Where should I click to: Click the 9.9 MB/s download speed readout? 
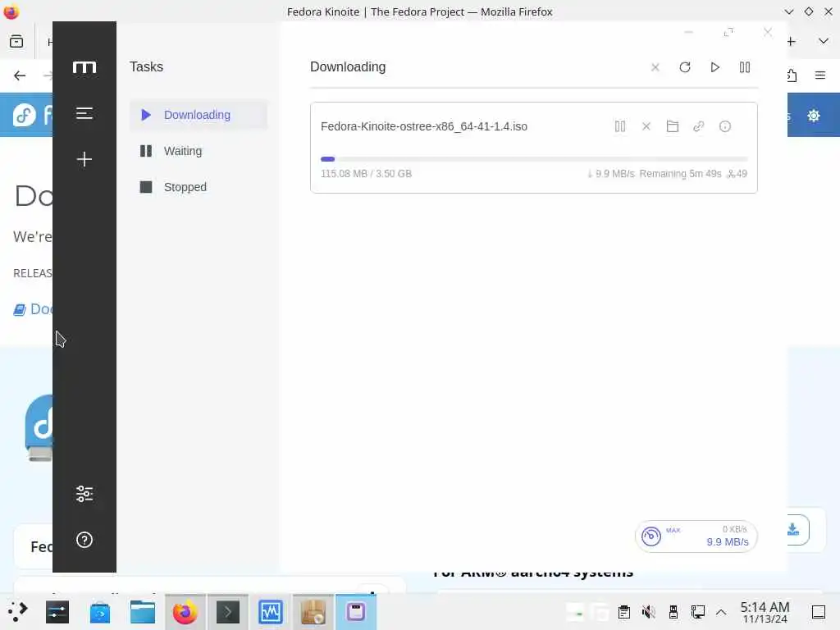point(728,541)
